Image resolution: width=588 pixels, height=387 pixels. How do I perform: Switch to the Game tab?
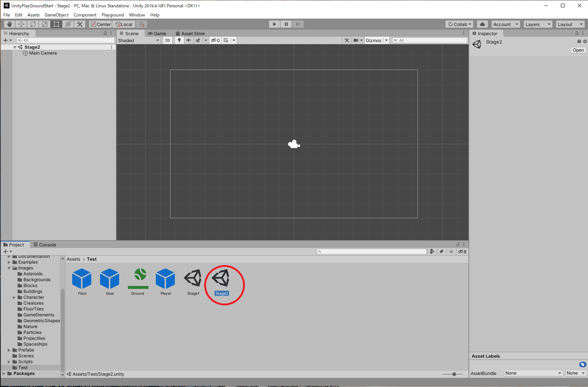point(157,33)
